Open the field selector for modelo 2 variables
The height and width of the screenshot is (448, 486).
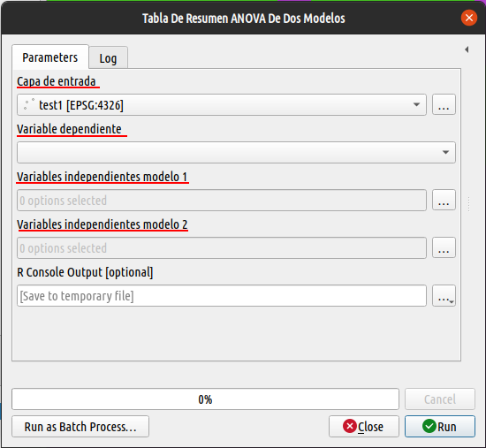444,248
